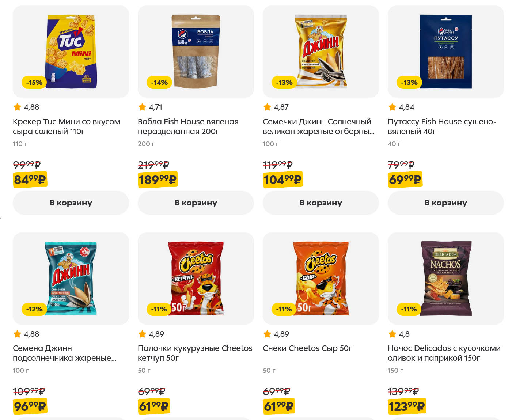512x420 pixels.
Task: Add Вобла Fish House to the cart
Action: (196, 203)
